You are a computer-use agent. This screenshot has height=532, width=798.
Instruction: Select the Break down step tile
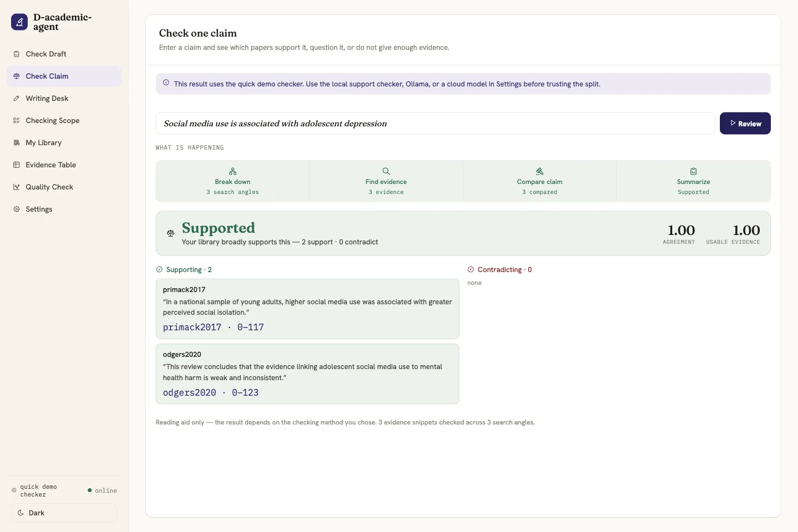pos(233,181)
